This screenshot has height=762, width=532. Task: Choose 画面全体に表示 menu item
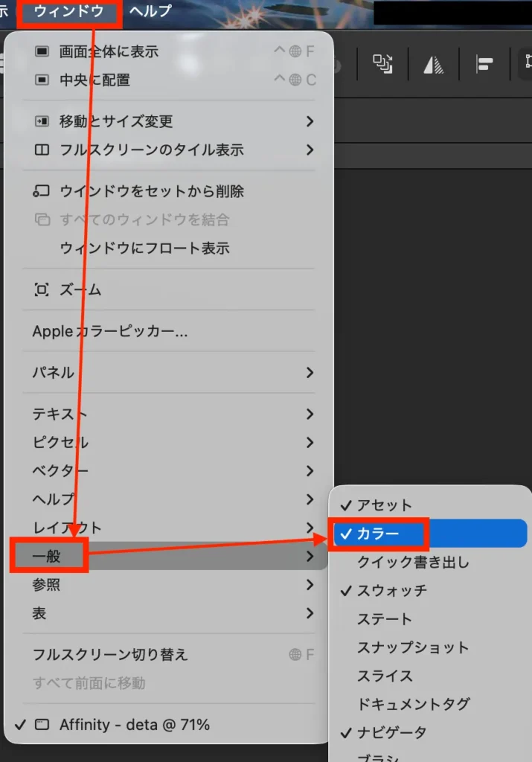[169, 51]
